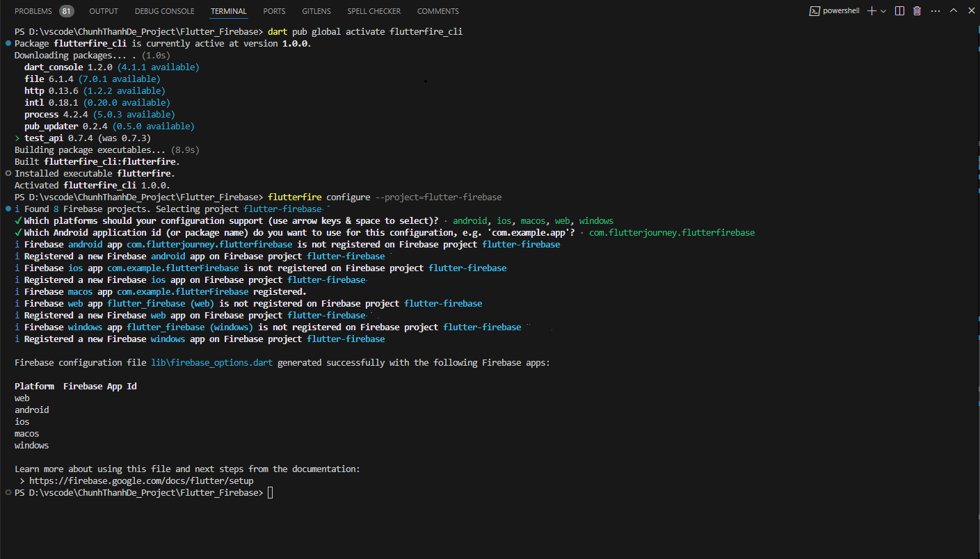
Task: Close the terminal panel
Action: point(971,11)
